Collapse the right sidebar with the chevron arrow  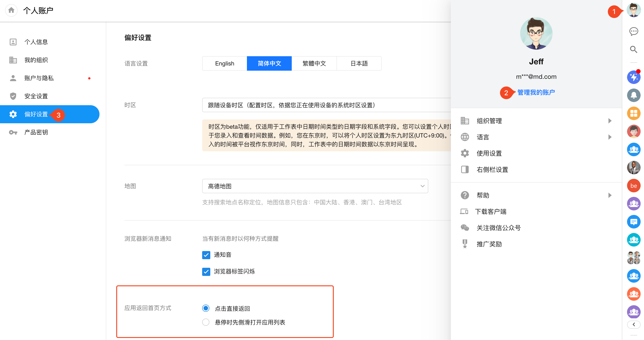(x=634, y=324)
